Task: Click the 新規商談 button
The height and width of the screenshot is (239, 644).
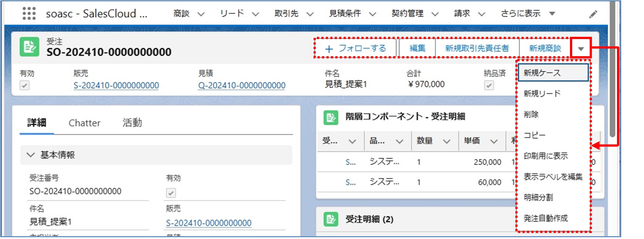Action: coord(545,48)
